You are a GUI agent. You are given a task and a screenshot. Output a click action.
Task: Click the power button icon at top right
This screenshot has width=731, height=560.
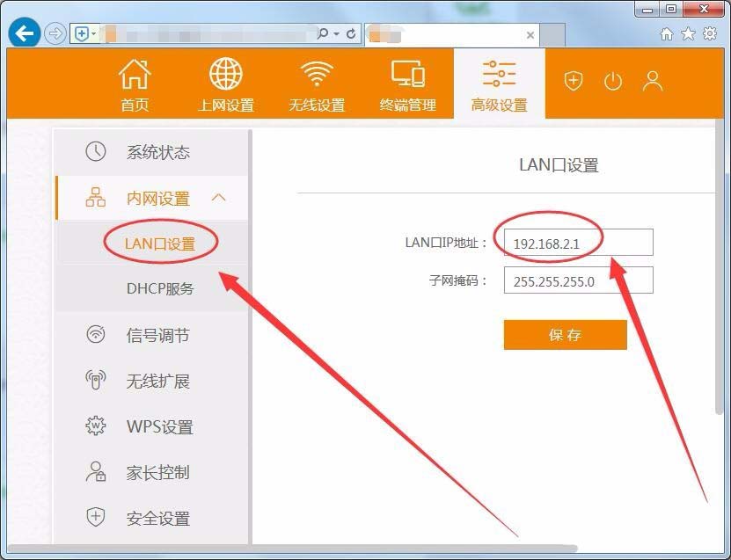click(x=613, y=82)
